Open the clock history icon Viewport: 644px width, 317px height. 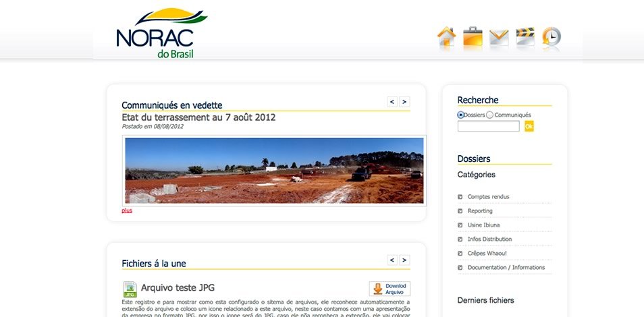(551, 36)
